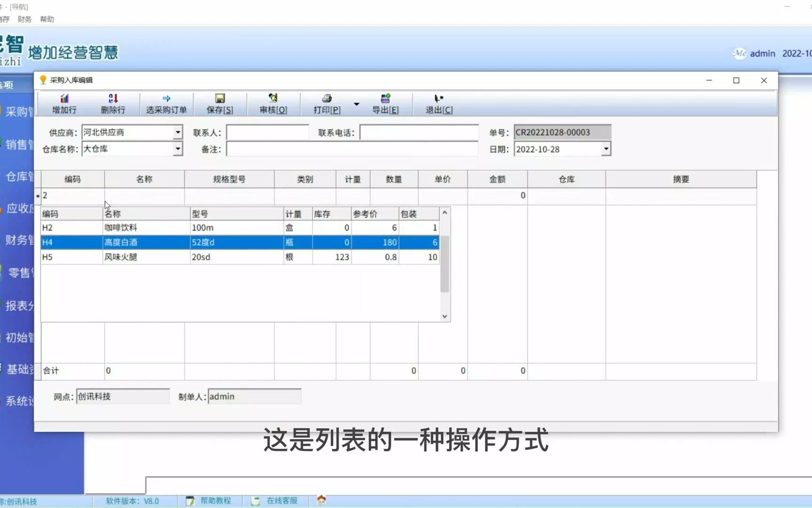Image resolution: width=812 pixels, height=508 pixels.
Task: Click the 规格型号 column header
Action: (x=229, y=179)
